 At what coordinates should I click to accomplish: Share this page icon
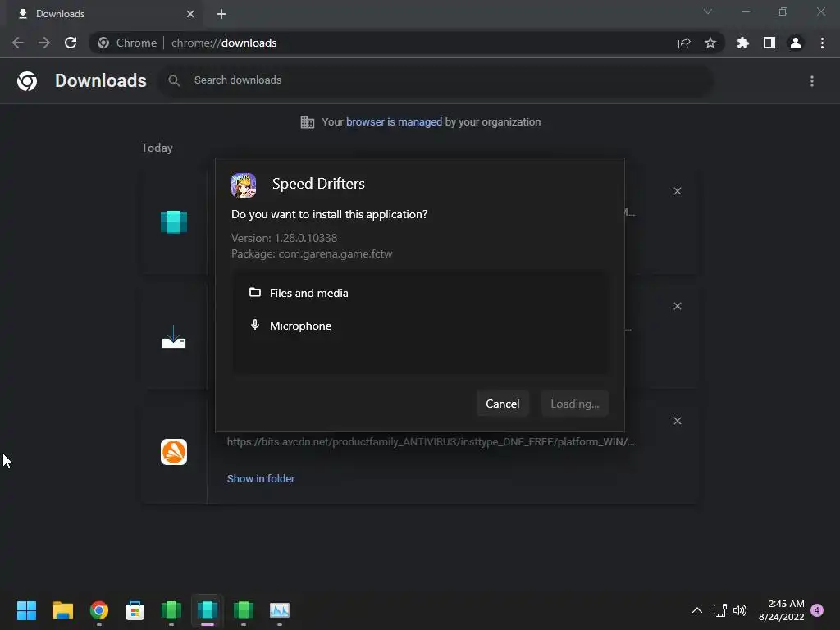pyautogui.click(x=684, y=43)
